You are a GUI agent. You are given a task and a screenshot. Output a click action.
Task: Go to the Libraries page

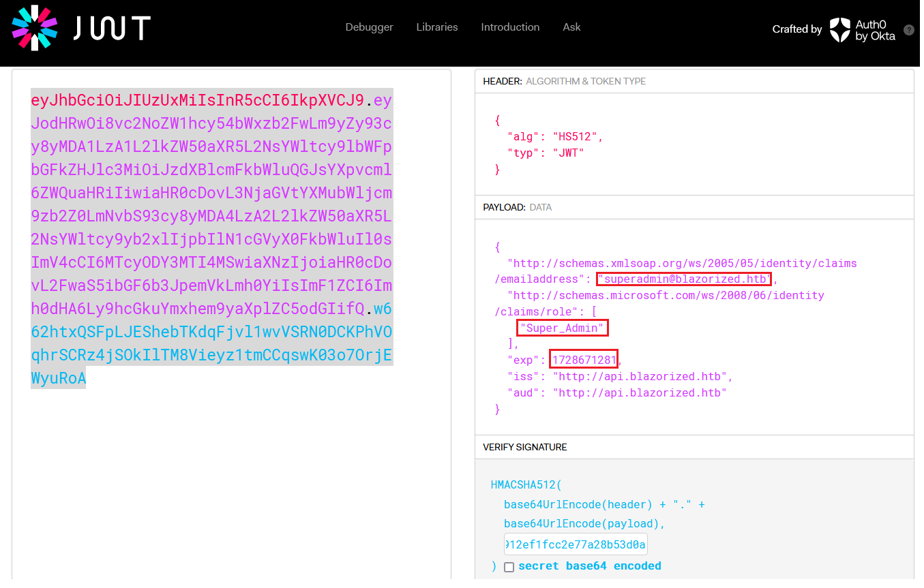click(437, 27)
